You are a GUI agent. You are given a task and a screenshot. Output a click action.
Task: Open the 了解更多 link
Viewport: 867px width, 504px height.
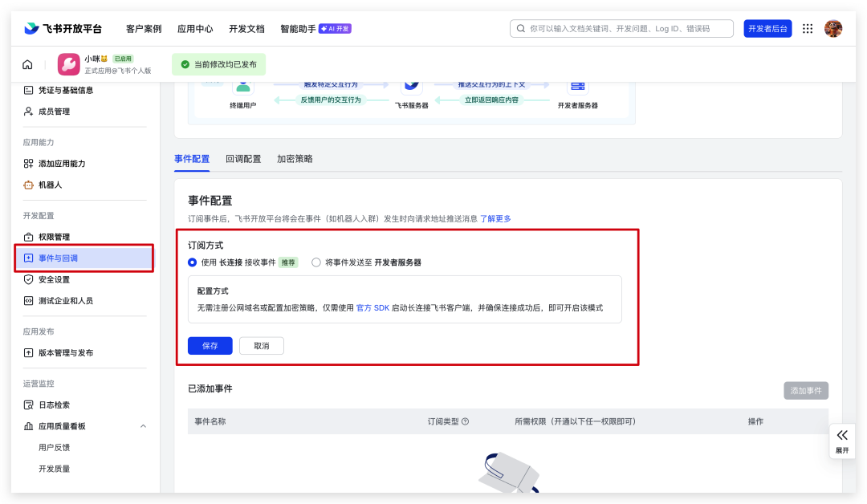[495, 218]
